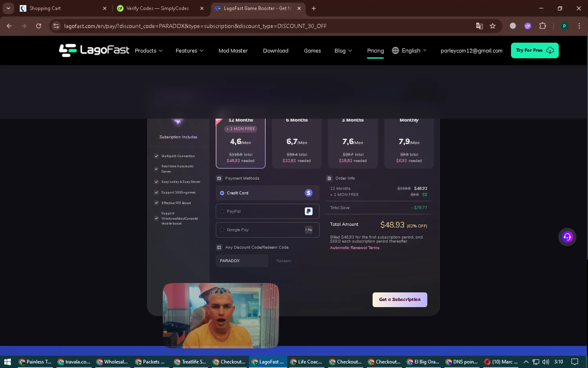Bookmark this page with the star icon
Viewport: 588px width, 368px height.
point(493,26)
